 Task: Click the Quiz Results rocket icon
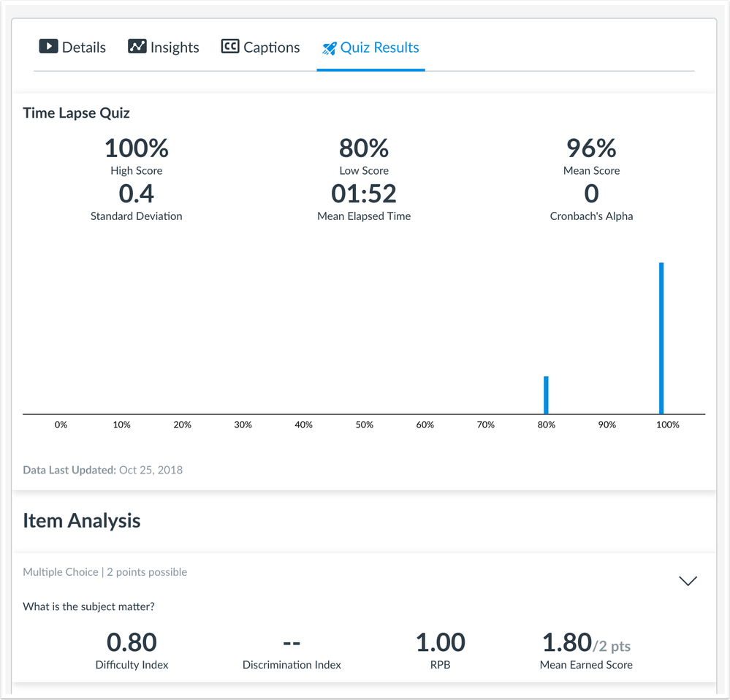click(329, 48)
